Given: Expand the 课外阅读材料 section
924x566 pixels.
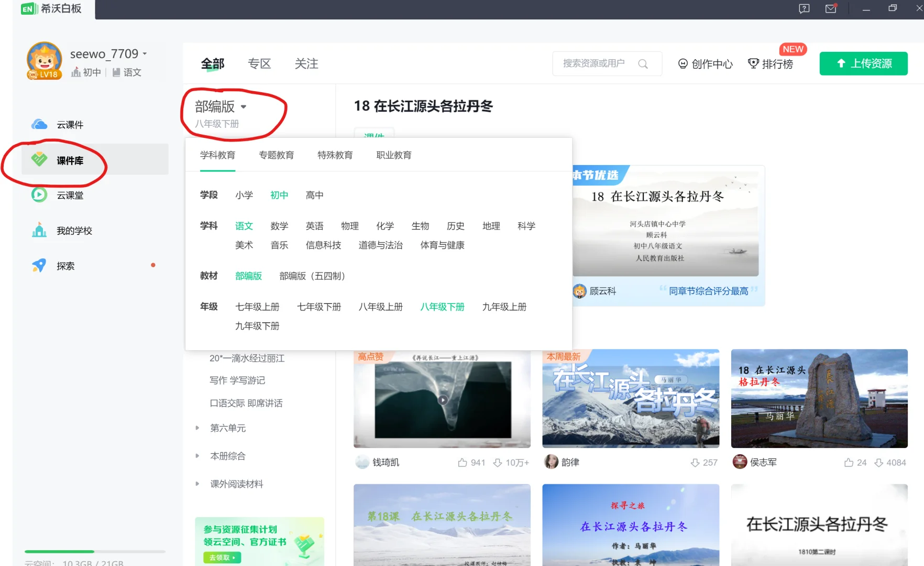Looking at the screenshot, I should click(236, 484).
